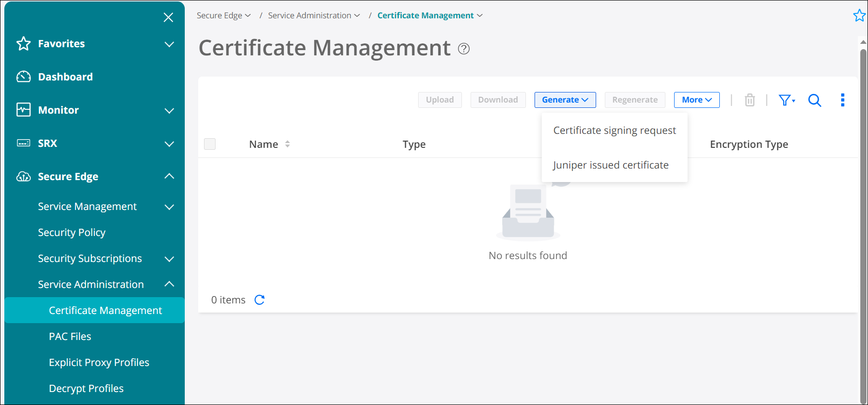Image resolution: width=868 pixels, height=405 pixels.
Task: Close the sidebar with the X icon
Action: pos(168,18)
